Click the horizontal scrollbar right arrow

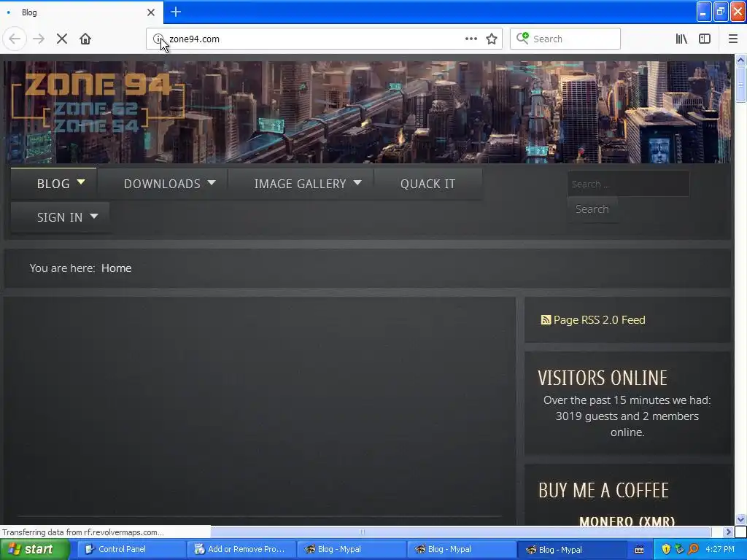728,532
